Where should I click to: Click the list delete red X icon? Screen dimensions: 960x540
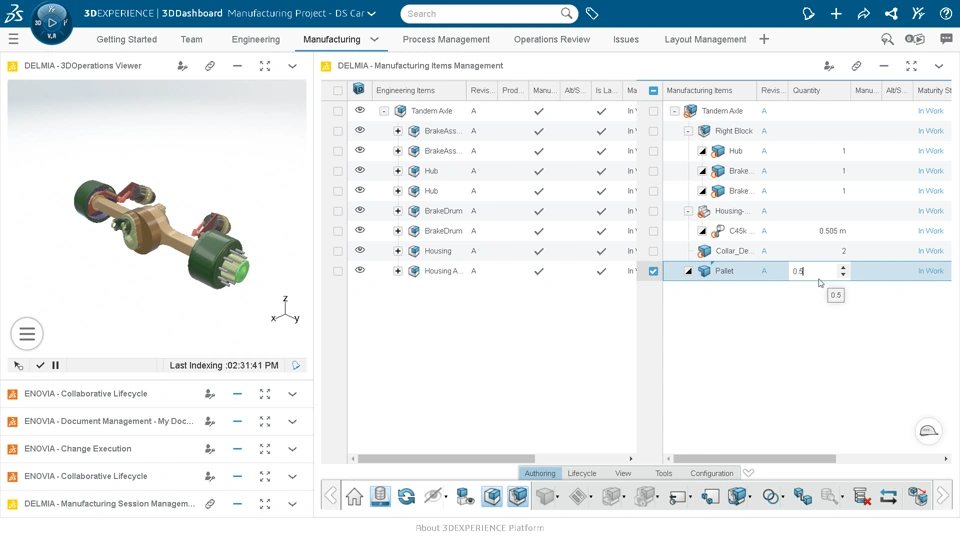coord(861,497)
